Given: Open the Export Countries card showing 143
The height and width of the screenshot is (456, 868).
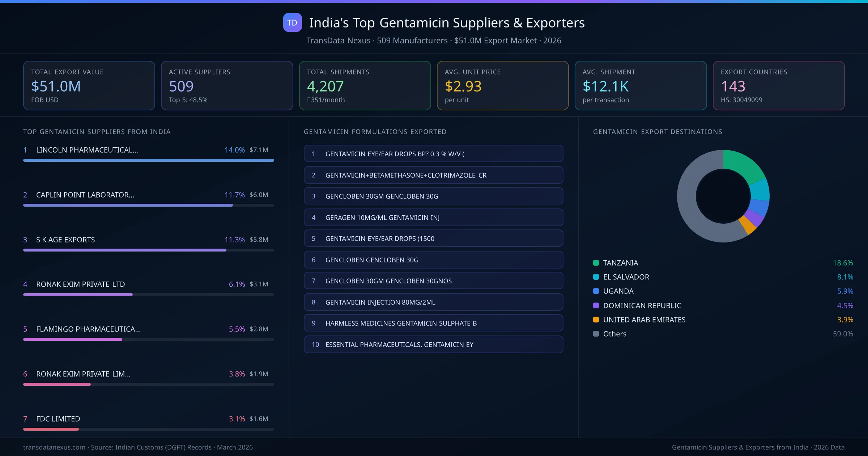Looking at the screenshot, I should (x=779, y=85).
